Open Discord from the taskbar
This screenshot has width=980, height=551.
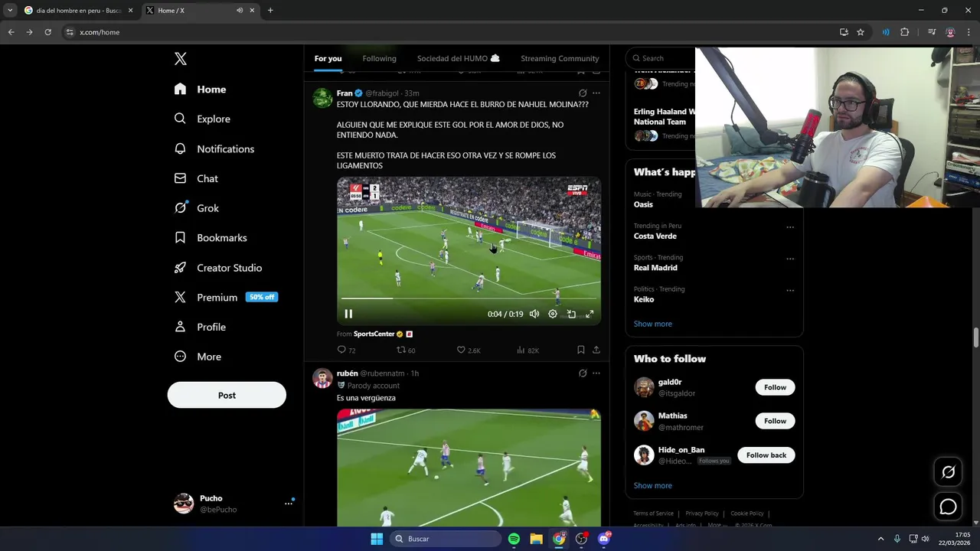(604, 539)
